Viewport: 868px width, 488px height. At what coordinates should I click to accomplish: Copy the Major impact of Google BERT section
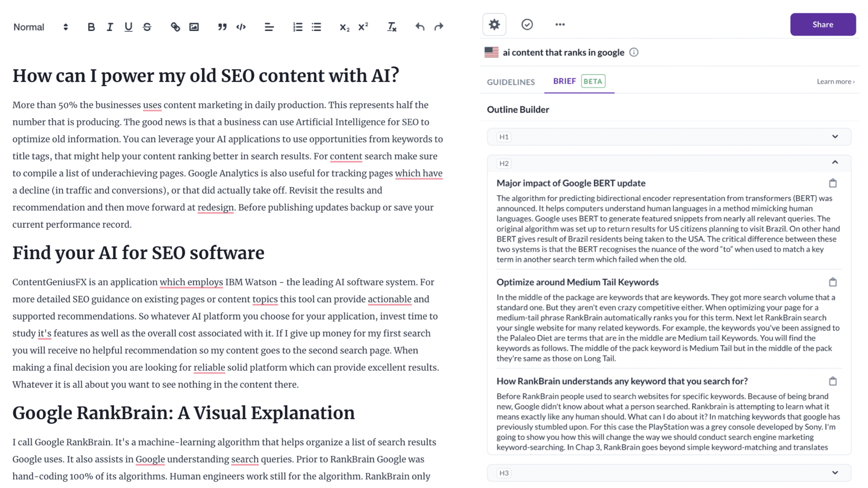pos(833,183)
